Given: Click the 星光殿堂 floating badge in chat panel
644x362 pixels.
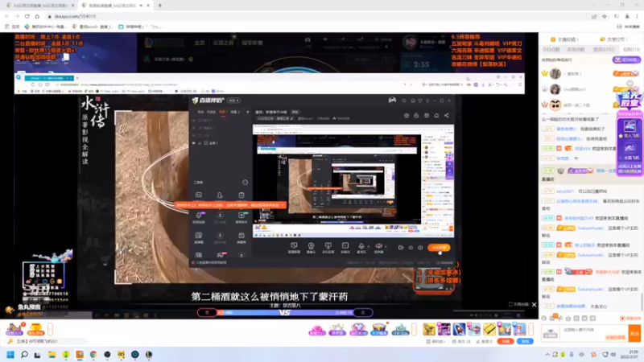Looking at the screenshot, I should click(x=629, y=99).
